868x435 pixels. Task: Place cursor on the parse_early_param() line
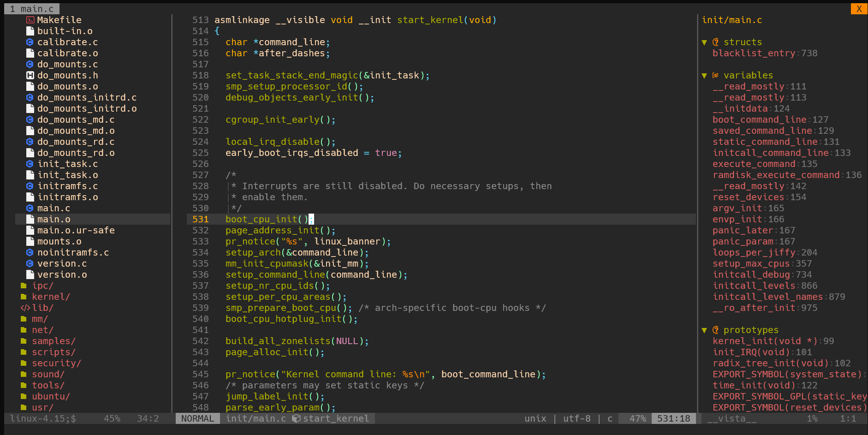280,407
